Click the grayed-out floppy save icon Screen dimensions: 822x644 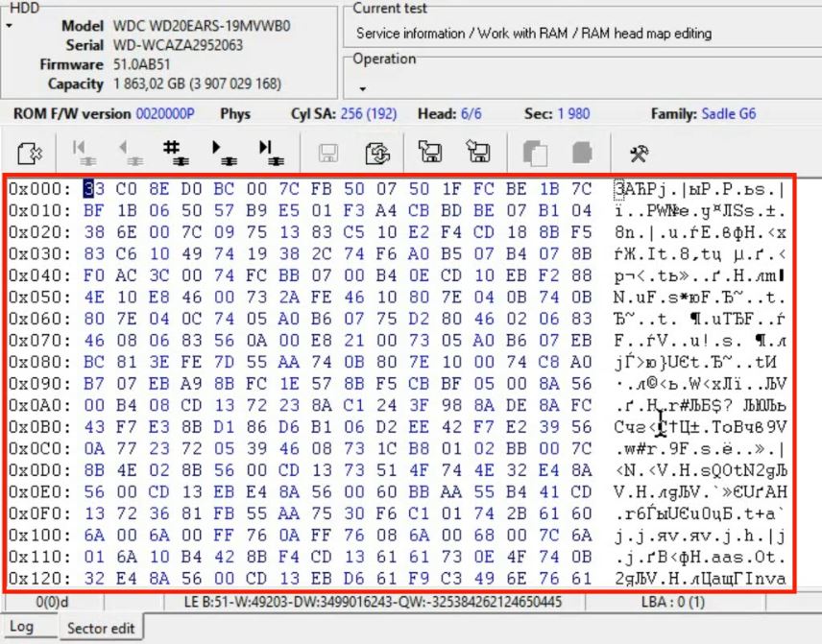[327, 153]
